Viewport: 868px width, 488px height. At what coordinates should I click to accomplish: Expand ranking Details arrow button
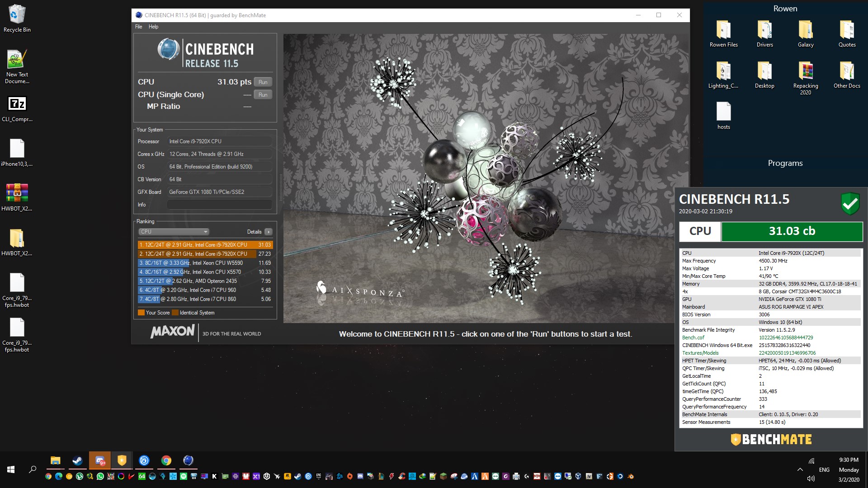point(269,232)
